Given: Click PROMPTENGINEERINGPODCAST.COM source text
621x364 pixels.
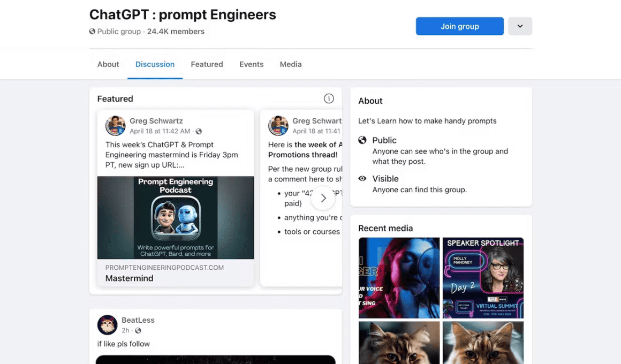Looking at the screenshot, I should (164, 268).
